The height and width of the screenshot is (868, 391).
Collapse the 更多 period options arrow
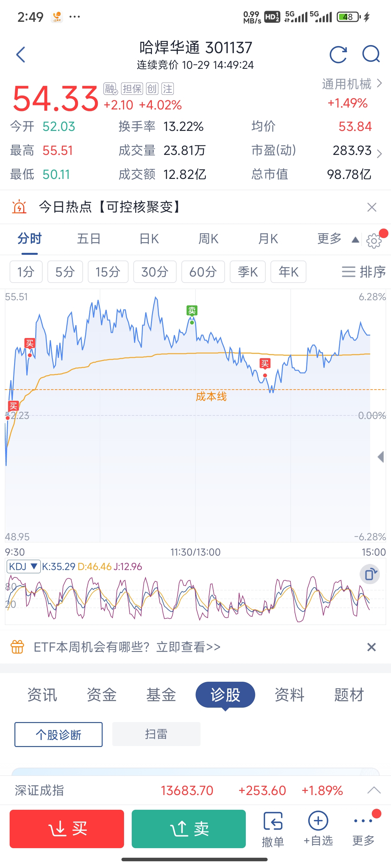click(x=355, y=240)
